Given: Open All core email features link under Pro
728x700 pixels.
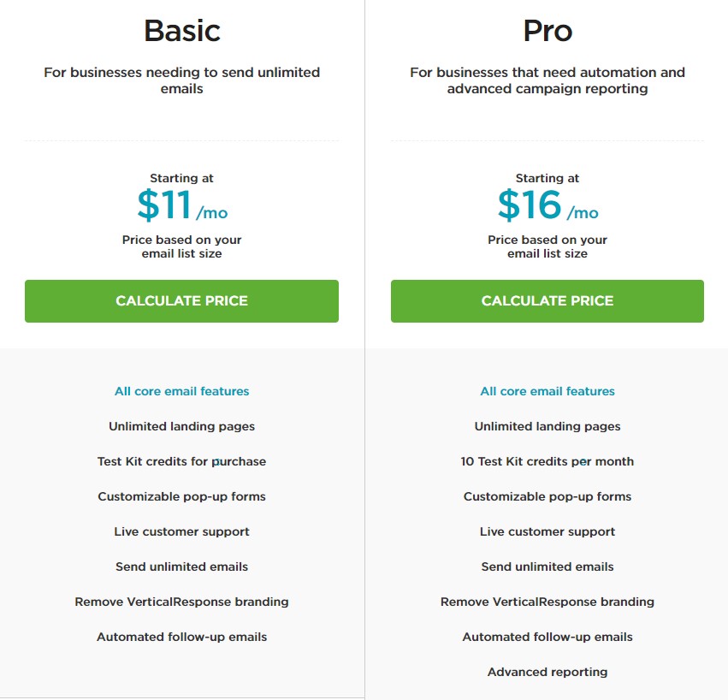Looking at the screenshot, I should [547, 391].
